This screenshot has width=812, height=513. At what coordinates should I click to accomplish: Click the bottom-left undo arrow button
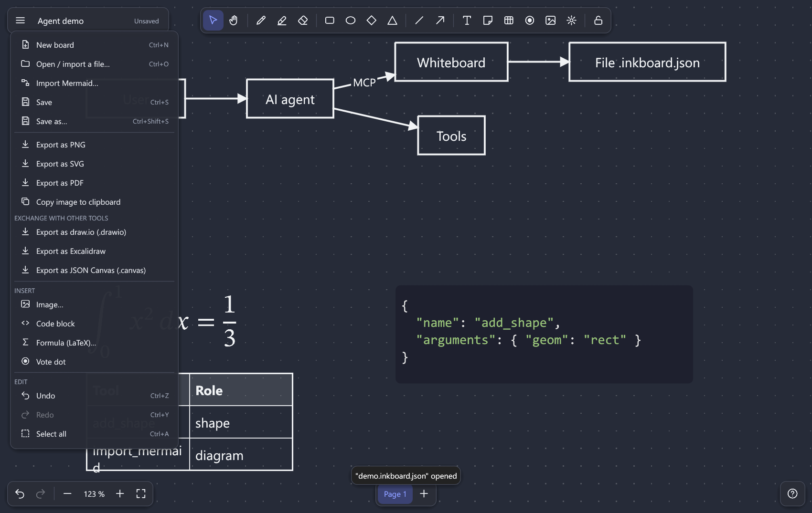(20, 494)
